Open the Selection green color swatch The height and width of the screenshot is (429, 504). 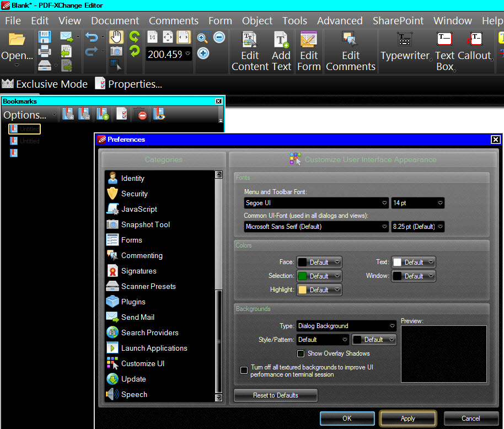pos(319,276)
